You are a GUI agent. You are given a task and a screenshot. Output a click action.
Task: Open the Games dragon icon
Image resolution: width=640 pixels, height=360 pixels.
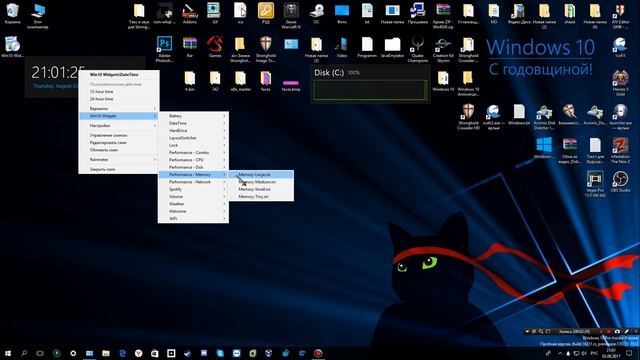coord(215,47)
